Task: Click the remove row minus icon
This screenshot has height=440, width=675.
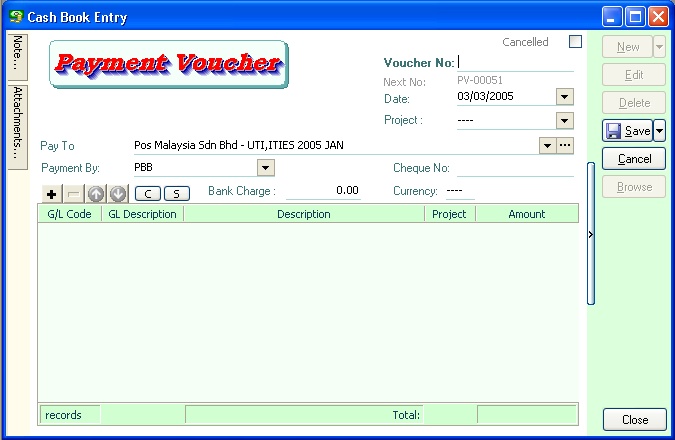Action: coord(74,193)
